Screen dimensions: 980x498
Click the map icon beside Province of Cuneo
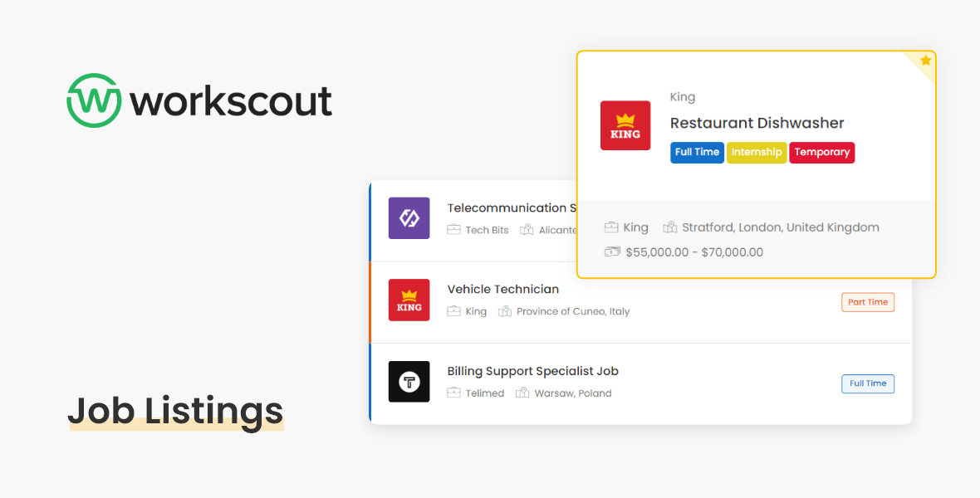coord(505,311)
